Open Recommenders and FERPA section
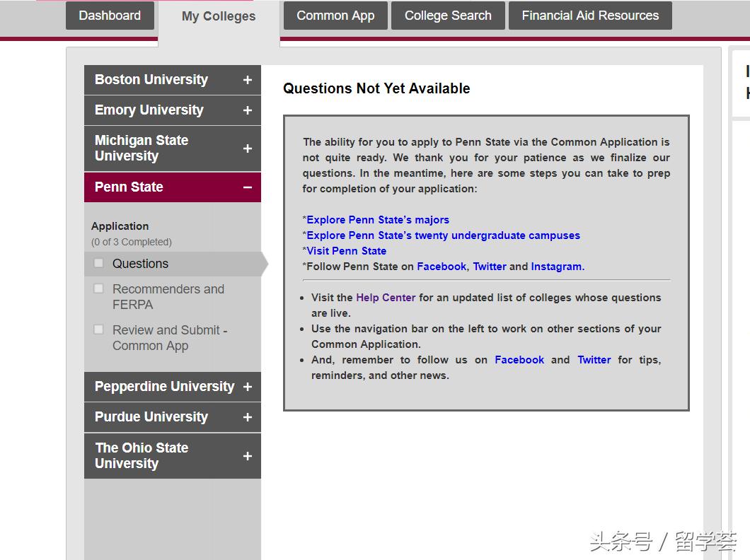This screenshot has height=560, width=750. (x=168, y=297)
